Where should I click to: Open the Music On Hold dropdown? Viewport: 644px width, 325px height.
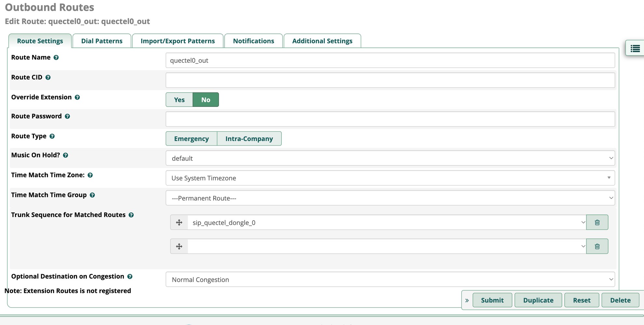[x=390, y=158]
